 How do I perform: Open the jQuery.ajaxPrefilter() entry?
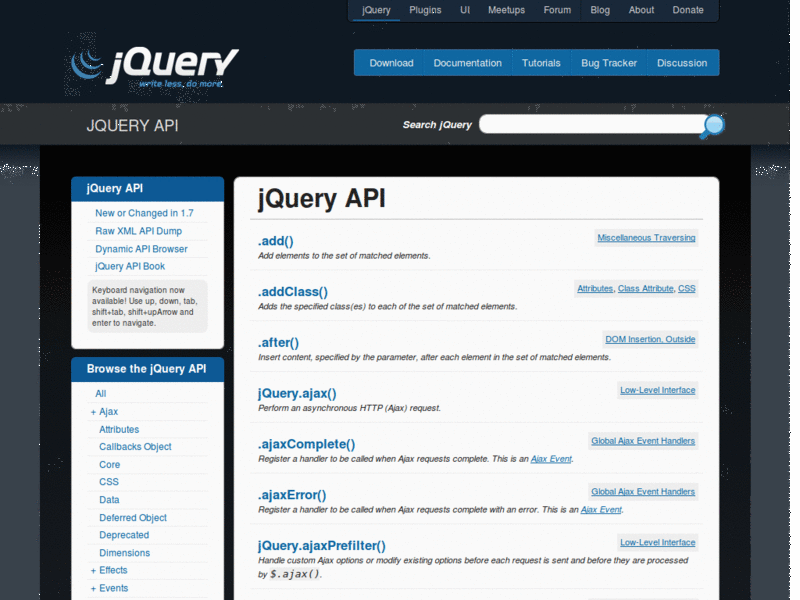click(321, 546)
